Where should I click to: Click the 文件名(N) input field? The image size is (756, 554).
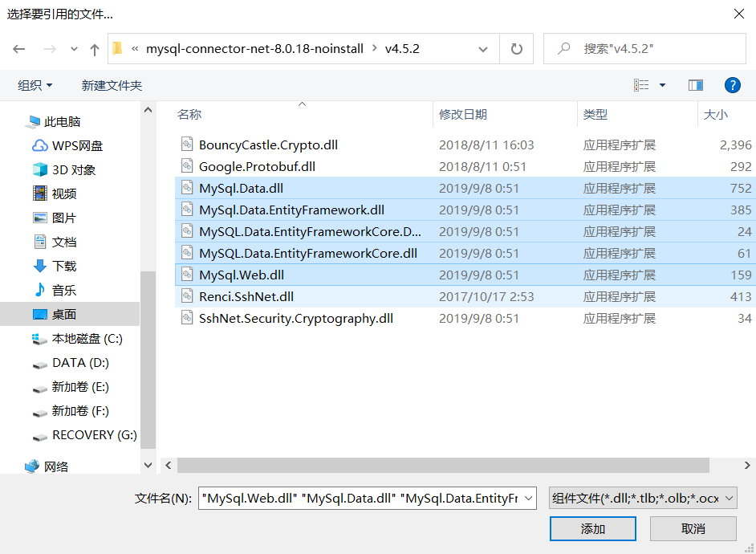click(360, 498)
